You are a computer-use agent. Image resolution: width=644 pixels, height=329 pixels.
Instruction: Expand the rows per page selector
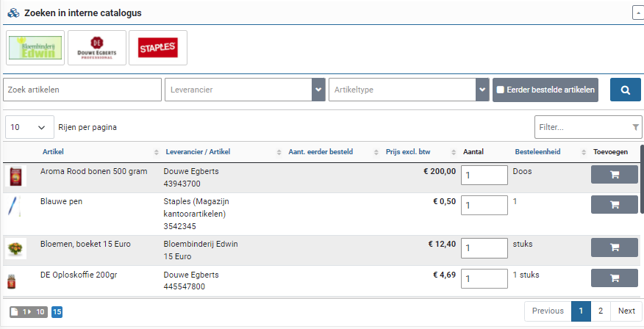[x=29, y=127]
